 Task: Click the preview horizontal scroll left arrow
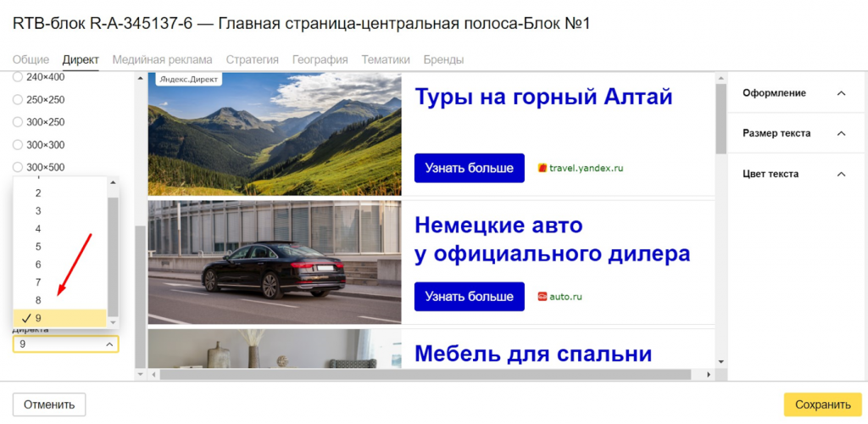(x=154, y=375)
